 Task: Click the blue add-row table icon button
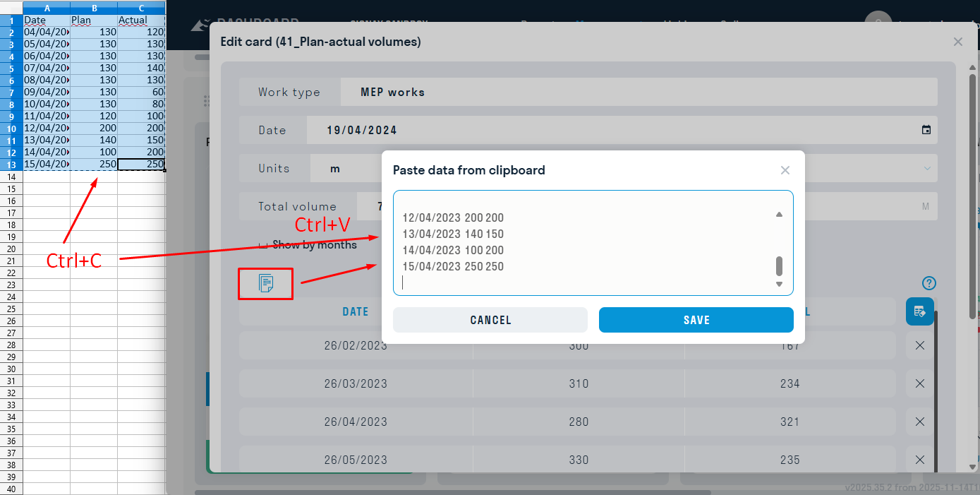point(920,311)
